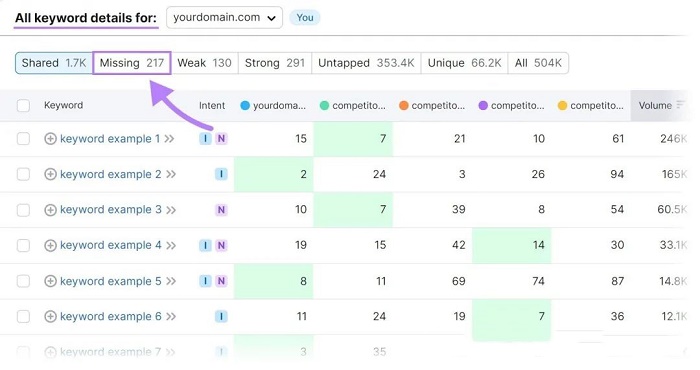Open the yourdomain.com domain dropdown
Image resolution: width=700 pixels, height=370 pixels.
click(x=224, y=18)
